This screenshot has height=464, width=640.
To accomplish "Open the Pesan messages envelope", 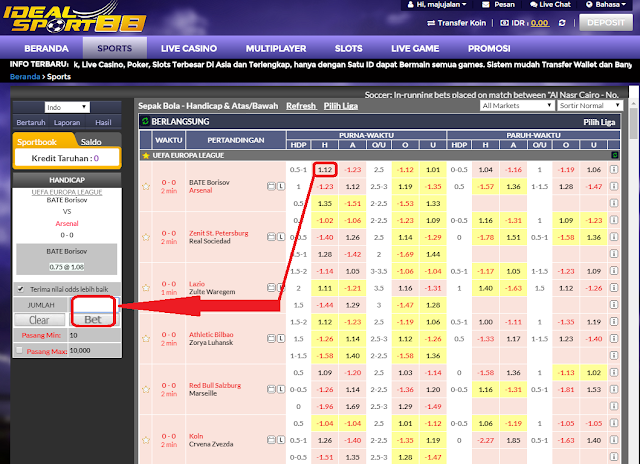I will [486, 4].
